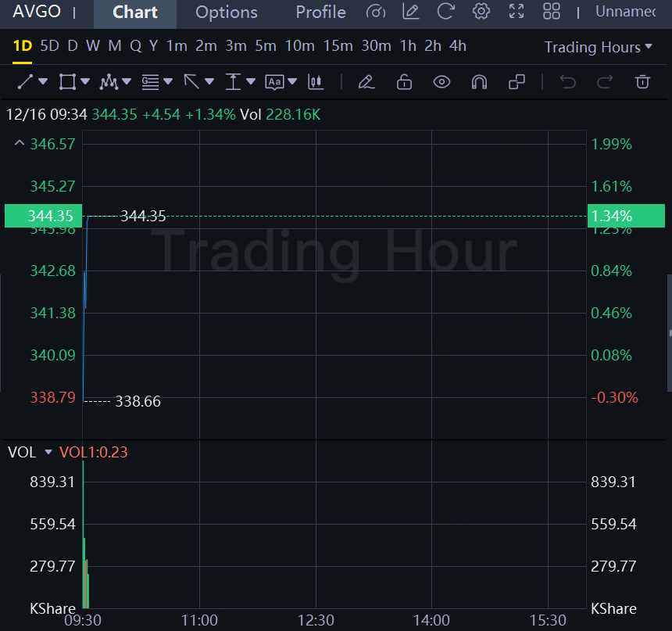
Task: Redo the last drawing action
Action: pyautogui.click(x=605, y=81)
